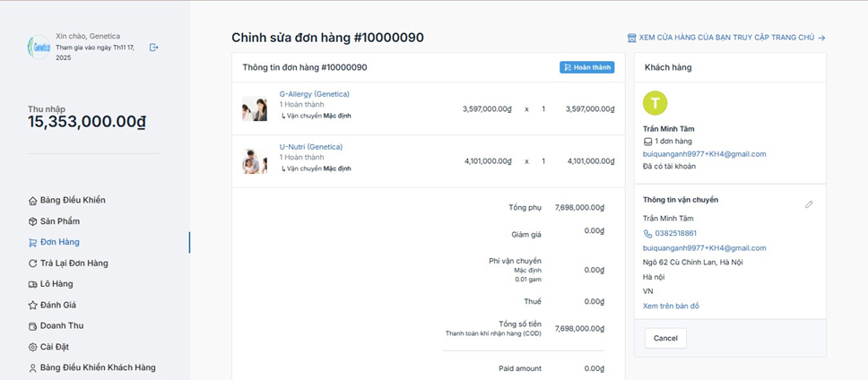This screenshot has width=868, height=380.
Task: Open the G-Allergy (Genetica) product link
Action: pyautogui.click(x=314, y=94)
